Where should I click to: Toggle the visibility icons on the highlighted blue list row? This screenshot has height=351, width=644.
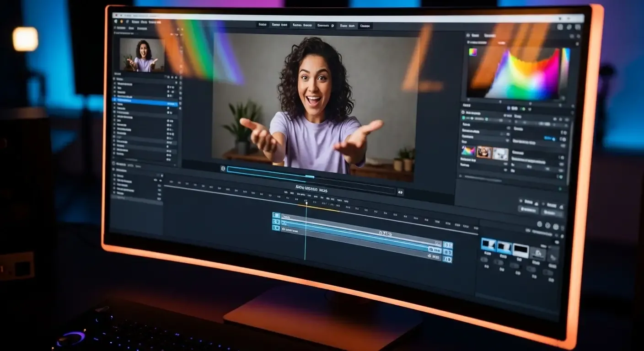pyautogui.click(x=171, y=103)
